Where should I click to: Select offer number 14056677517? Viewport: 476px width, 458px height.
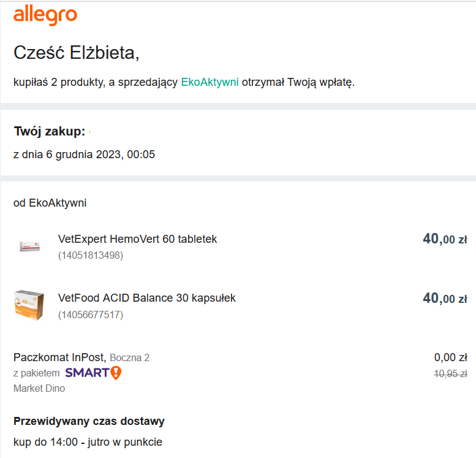(x=91, y=315)
